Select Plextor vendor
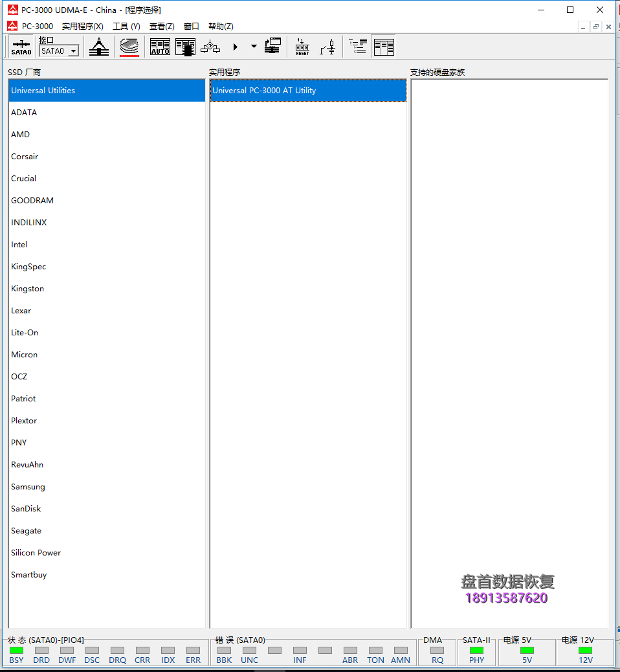620x672 pixels. (107, 420)
